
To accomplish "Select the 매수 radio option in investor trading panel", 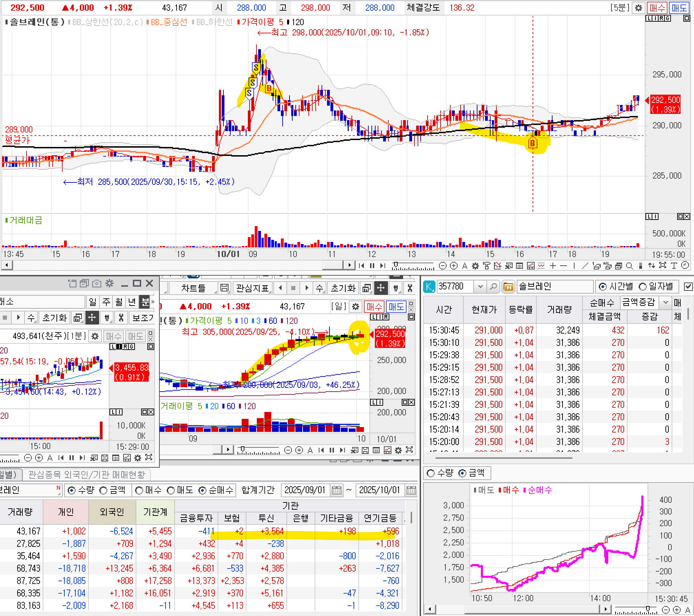I will click(139, 490).
